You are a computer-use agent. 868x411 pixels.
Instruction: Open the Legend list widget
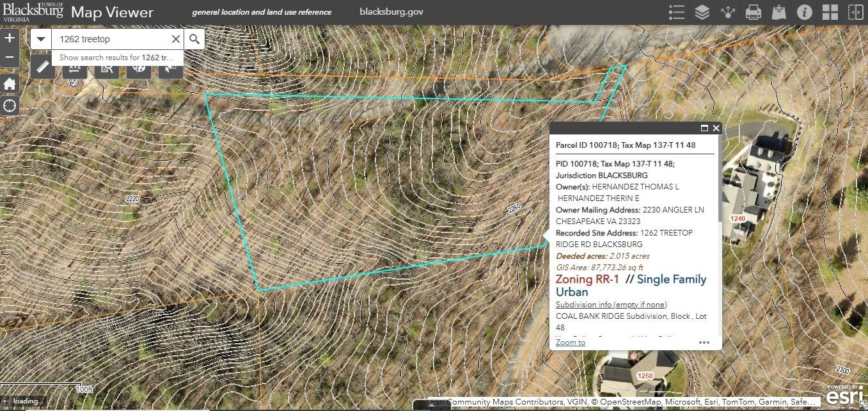[x=676, y=12]
